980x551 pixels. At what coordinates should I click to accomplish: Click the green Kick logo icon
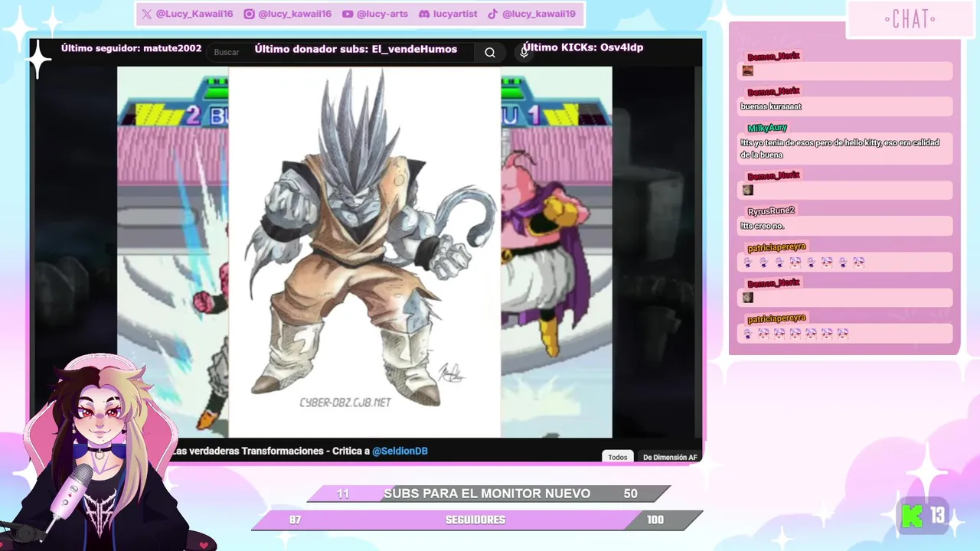[912, 516]
